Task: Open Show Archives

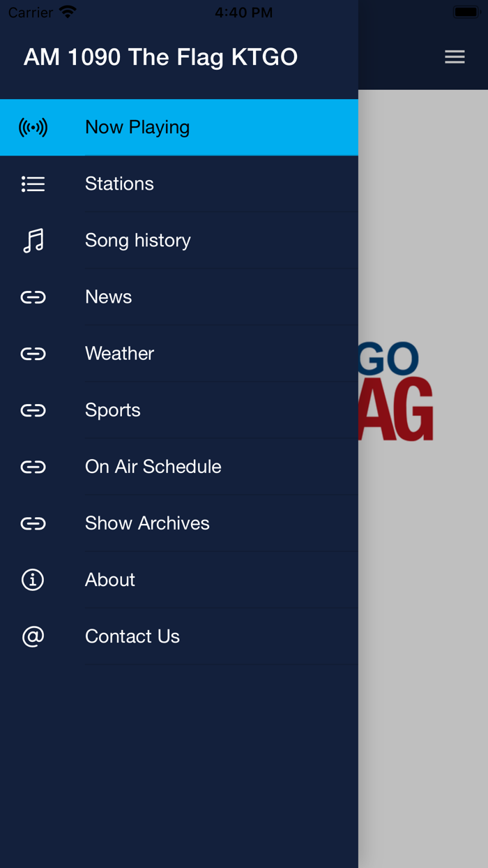Action: click(x=147, y=523)
